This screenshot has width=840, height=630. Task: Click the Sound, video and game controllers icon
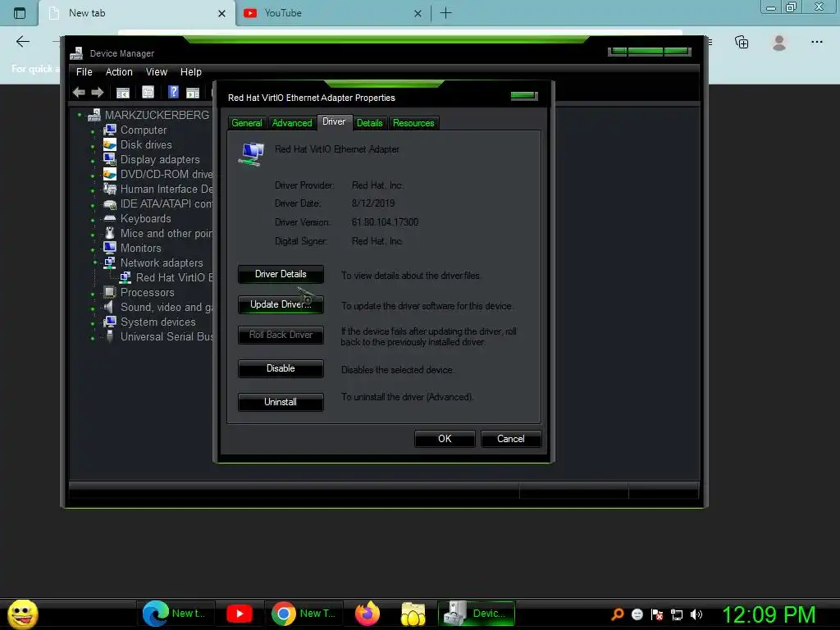(x=109, y=307)
